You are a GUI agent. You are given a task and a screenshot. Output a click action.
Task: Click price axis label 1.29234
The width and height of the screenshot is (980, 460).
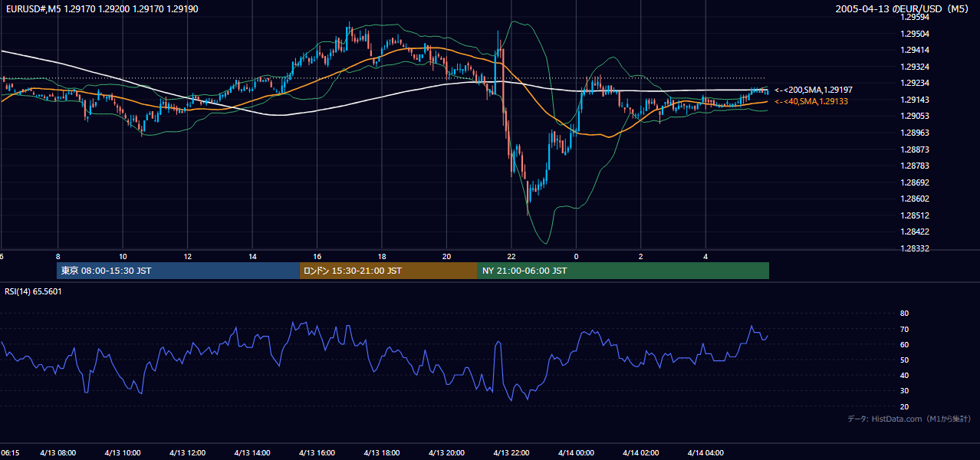point(914,83)
